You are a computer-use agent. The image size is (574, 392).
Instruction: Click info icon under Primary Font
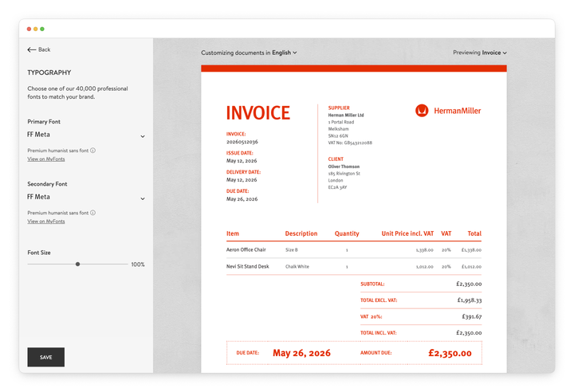pyautogui.click(x=93, y=151)
